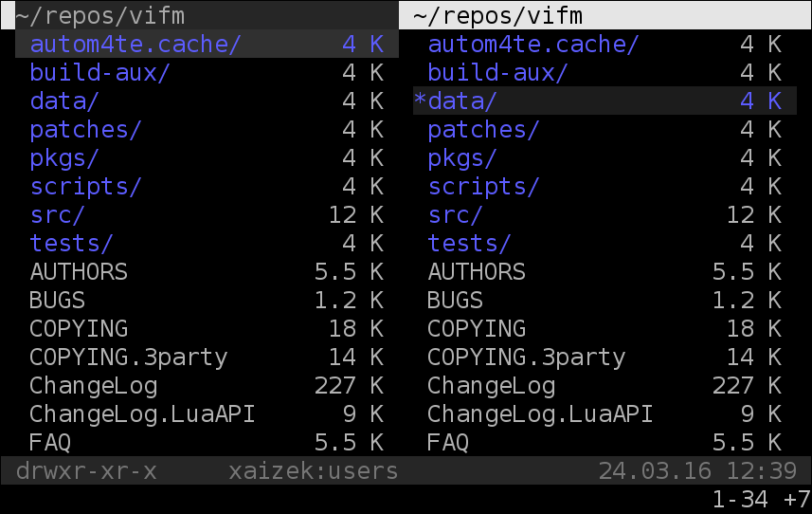Select COPYING.3party in right pane

click(604, 357)
